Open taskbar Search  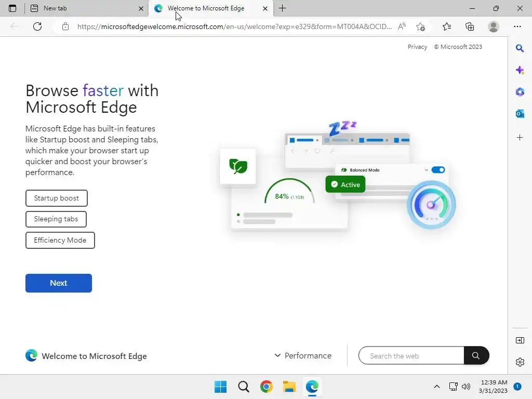[243, 387]
